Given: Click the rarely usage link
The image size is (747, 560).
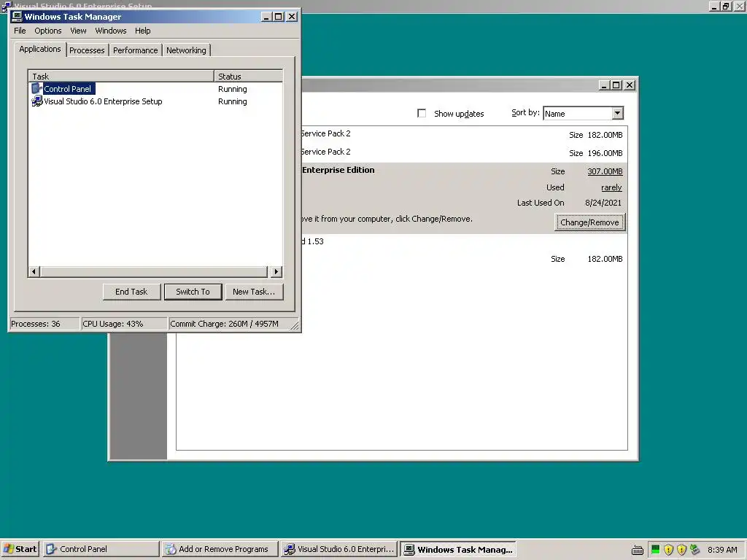Looking at the screenshot, I should click(x=611, y=187).
